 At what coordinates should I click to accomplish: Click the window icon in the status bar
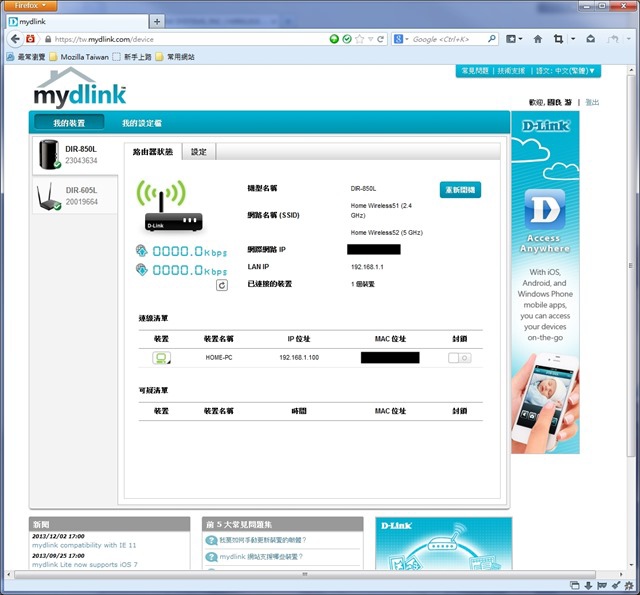(575, 586)
